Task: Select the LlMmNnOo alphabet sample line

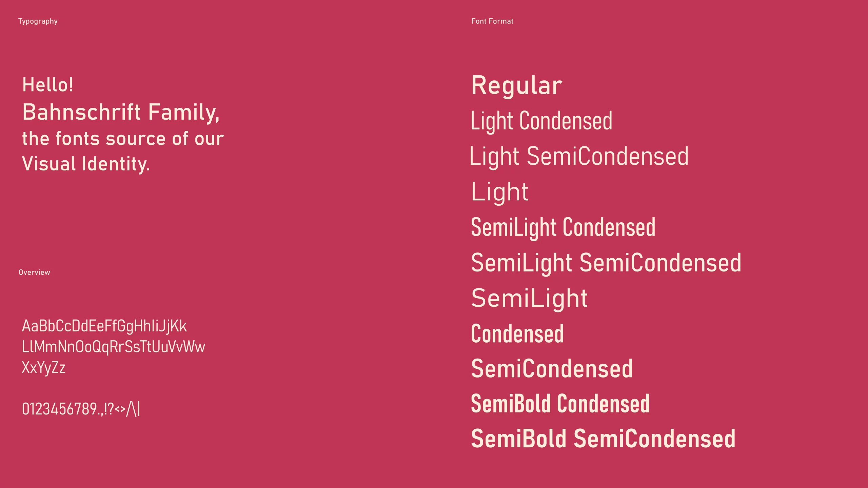Action: 114,347
